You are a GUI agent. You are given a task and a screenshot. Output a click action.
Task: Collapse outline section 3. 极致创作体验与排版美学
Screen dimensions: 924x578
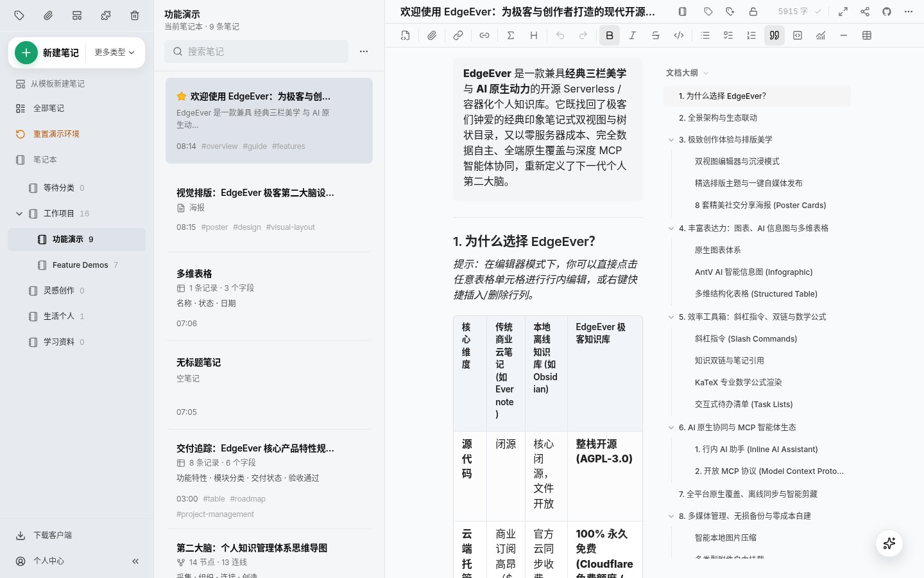tap(671, 139)
